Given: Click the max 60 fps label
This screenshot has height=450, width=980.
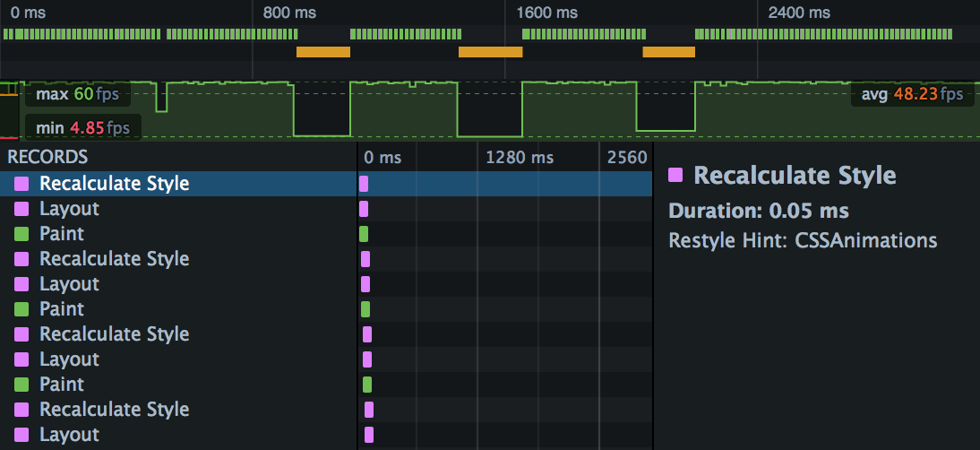Looking at the screenshot, I should 77,94.
